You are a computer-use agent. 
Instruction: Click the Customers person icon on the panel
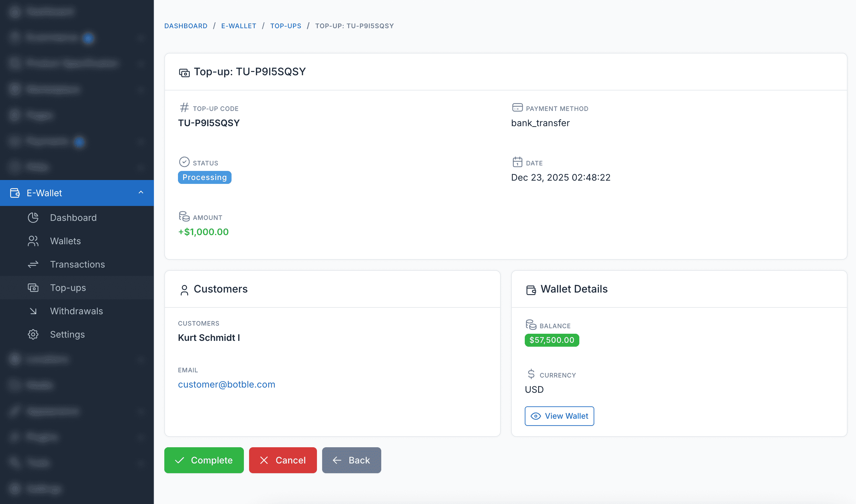[x=184, y=290]
